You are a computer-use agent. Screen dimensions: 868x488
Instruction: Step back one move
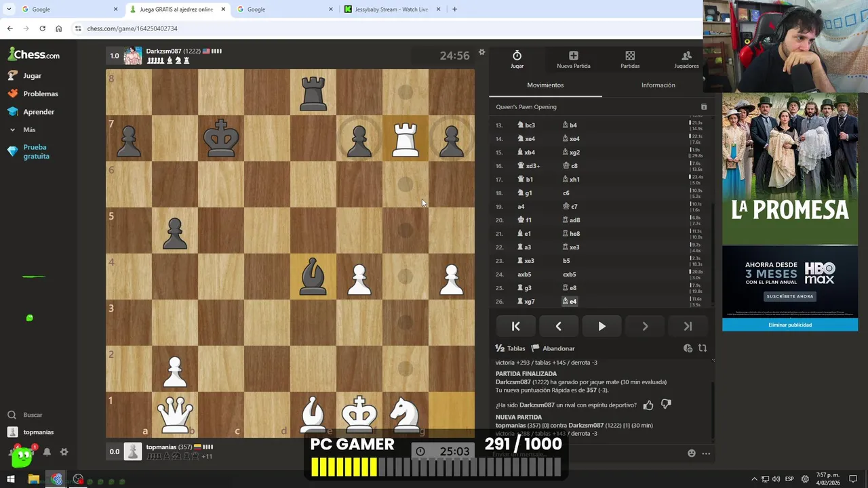[x=558, y=326]
